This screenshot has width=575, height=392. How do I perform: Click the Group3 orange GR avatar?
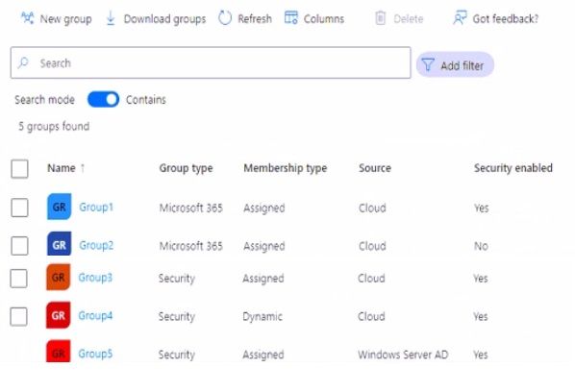(x=58, y=278)
